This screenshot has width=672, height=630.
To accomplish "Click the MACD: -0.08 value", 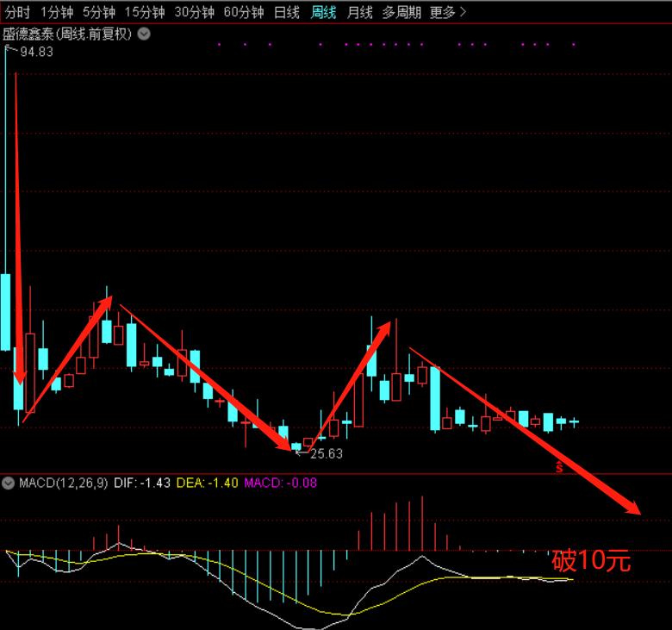I will coord(280,483).
